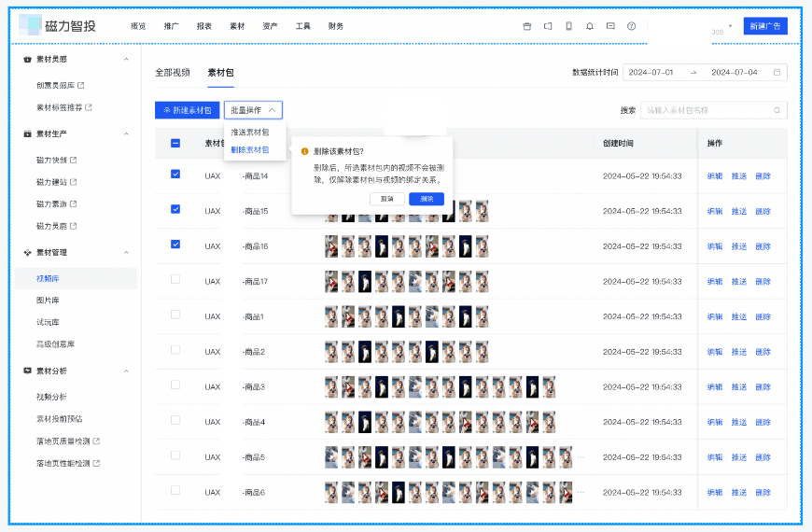Click the help question mark icon
The width and height of the screenshot is (812, 532).
pos(631,26)
